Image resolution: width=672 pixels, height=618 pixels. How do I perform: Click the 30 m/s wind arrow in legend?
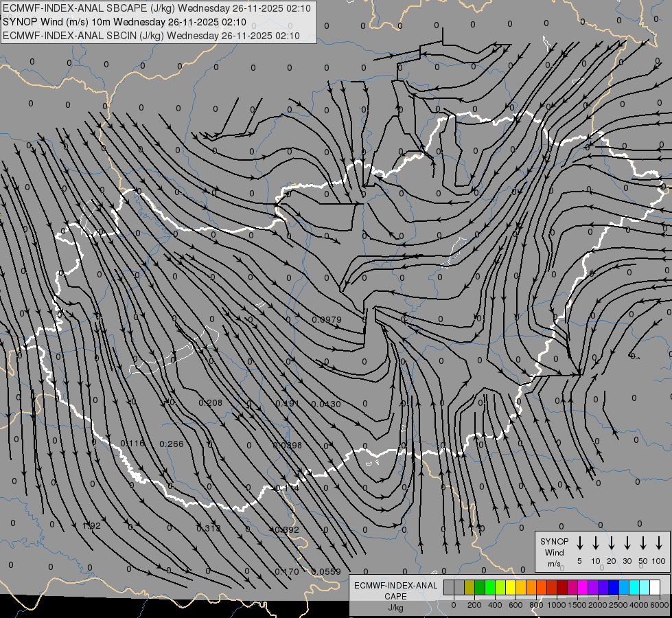pyautogui.click(x=627, y=543)
